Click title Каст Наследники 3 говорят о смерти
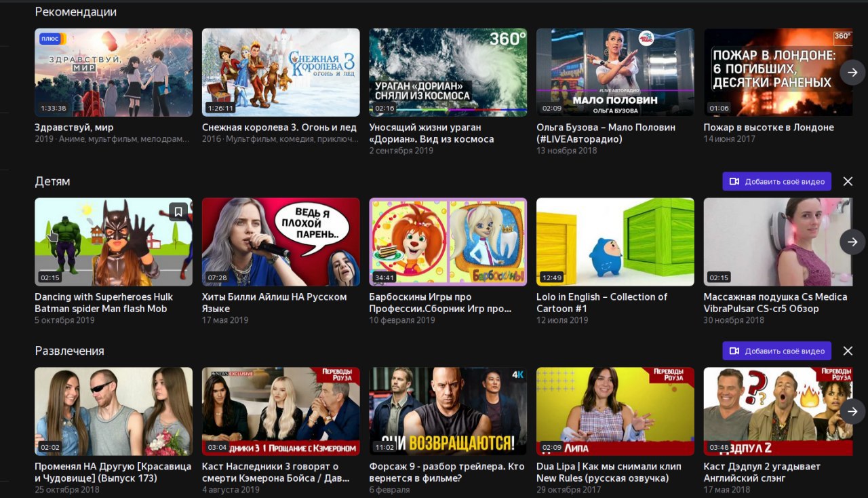Image resolution: width=868 pixels, height=498 pixels. coord(277,472)
